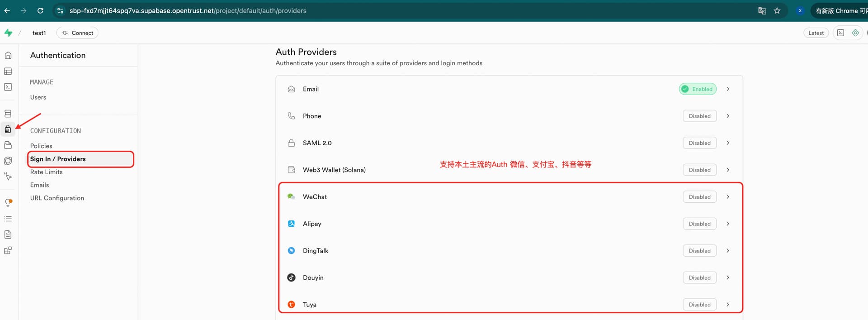Click the Authentication panel title

(58, 55)
